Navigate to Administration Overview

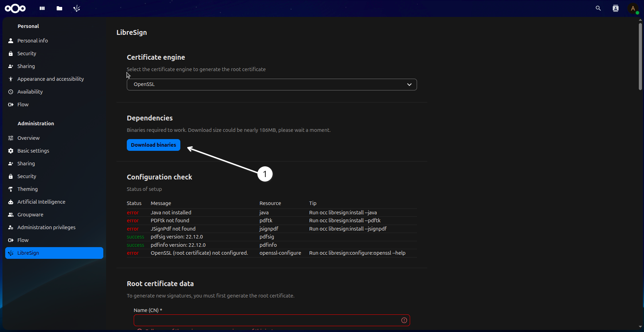(54, 138)
